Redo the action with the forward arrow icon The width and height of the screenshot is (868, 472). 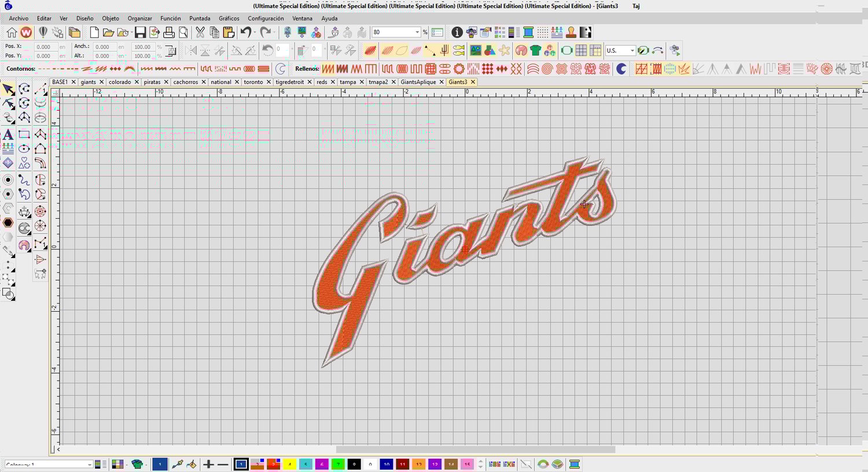(x=265, y=32)
